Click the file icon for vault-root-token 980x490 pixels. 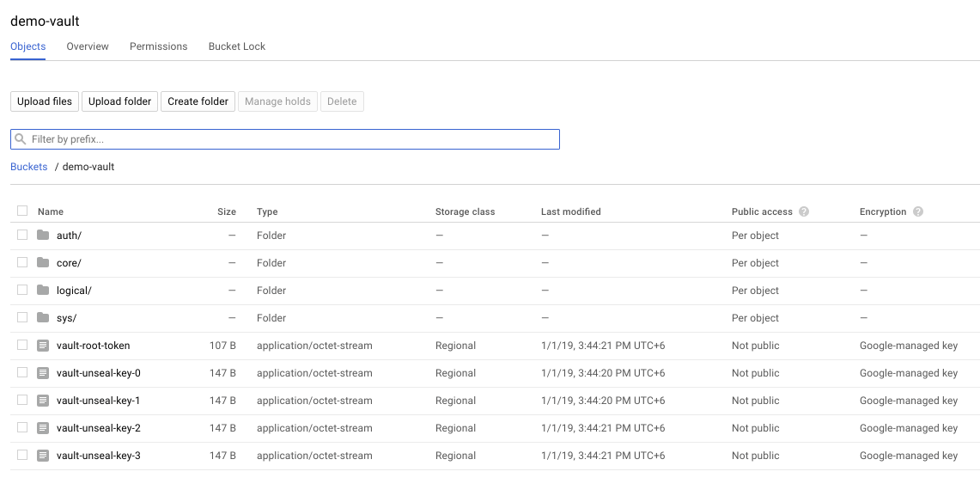coord(43,346)
